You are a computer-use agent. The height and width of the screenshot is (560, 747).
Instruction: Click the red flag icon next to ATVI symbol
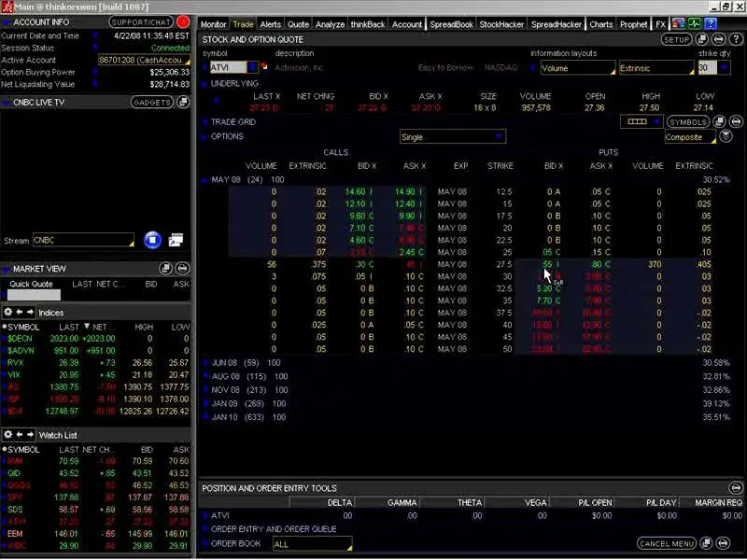pos(264,66)
